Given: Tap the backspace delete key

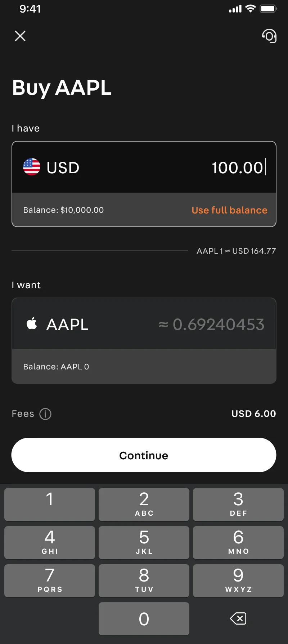Looking at the screenshot, I should tap(238, 618).
